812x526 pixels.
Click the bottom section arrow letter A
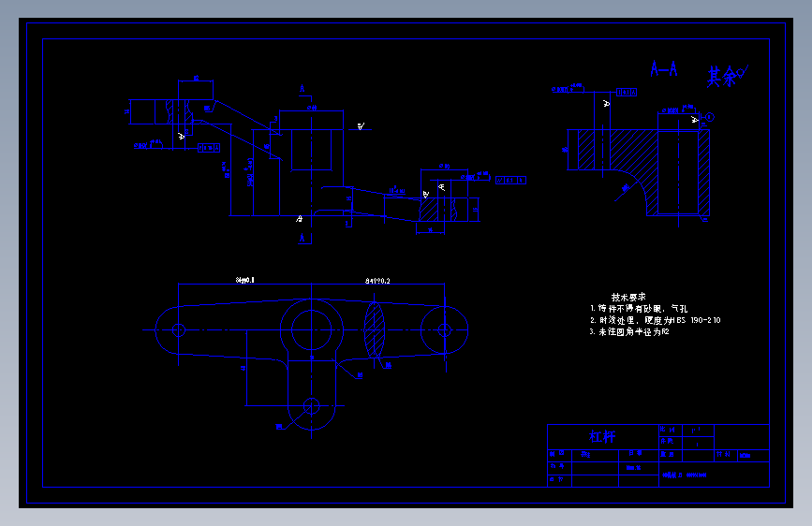302,238
